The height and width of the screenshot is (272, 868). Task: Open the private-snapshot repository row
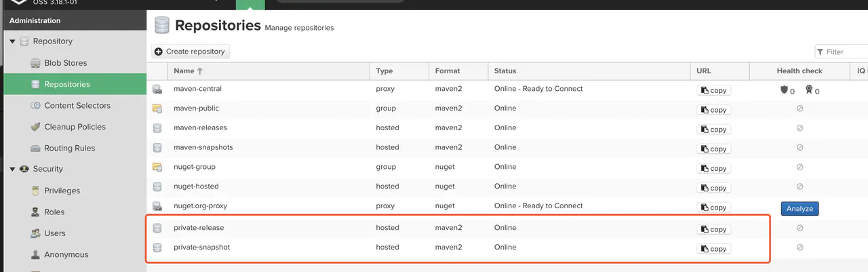(201, 248)
